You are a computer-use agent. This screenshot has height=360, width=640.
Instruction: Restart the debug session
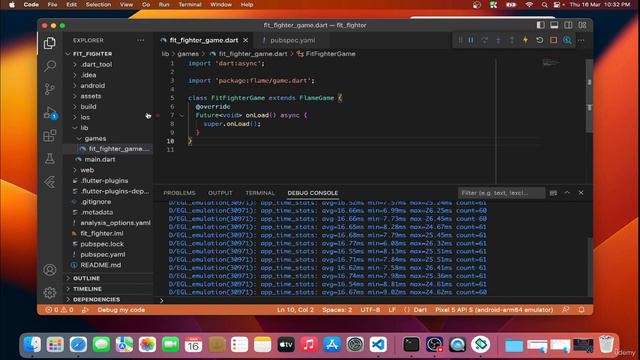click(x=540, y=40)
